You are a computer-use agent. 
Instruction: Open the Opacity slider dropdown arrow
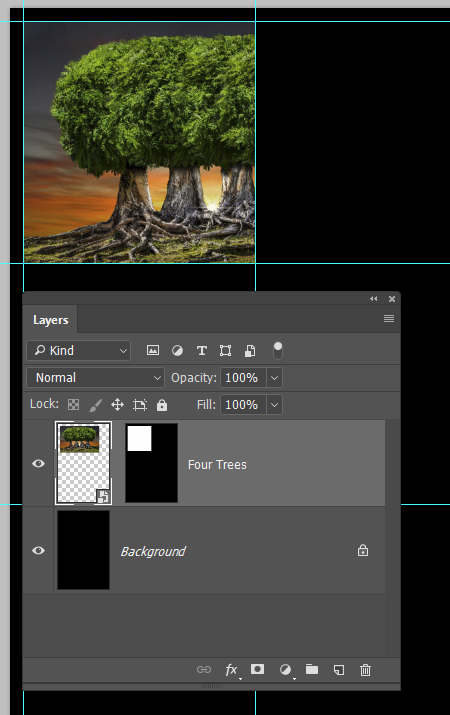(274, 378)
